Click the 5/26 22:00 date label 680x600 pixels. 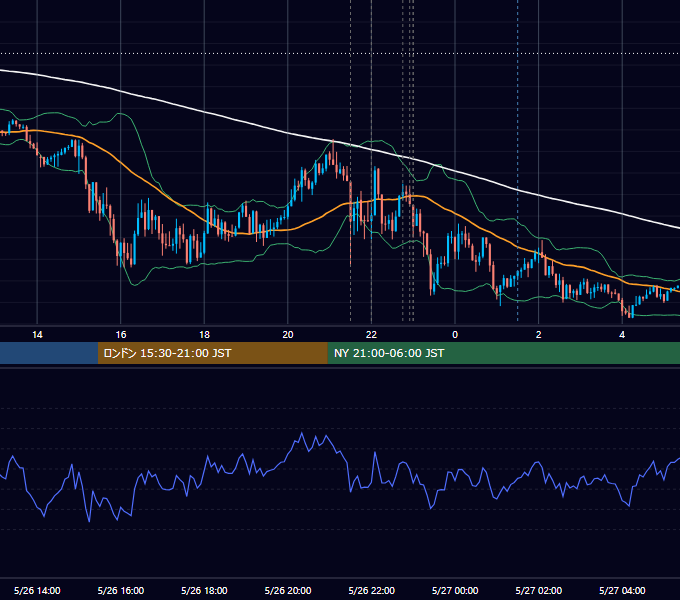click(x=372, y=590)
